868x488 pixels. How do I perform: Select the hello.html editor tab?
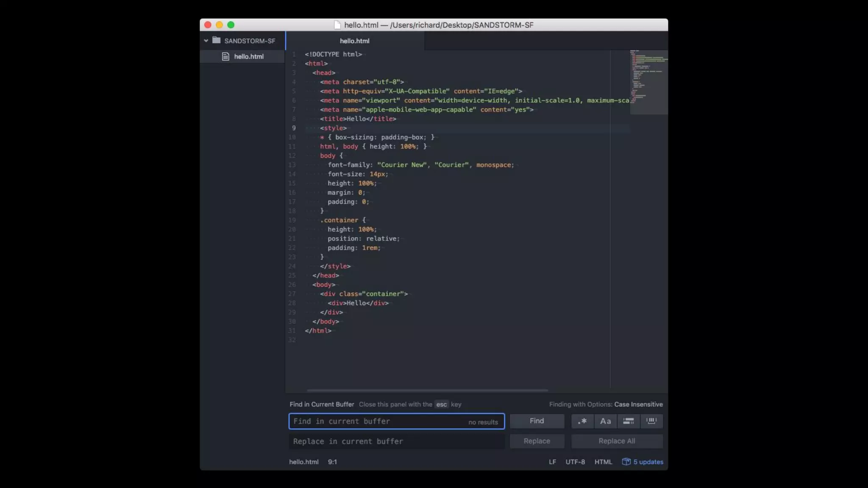pos(354,41)
